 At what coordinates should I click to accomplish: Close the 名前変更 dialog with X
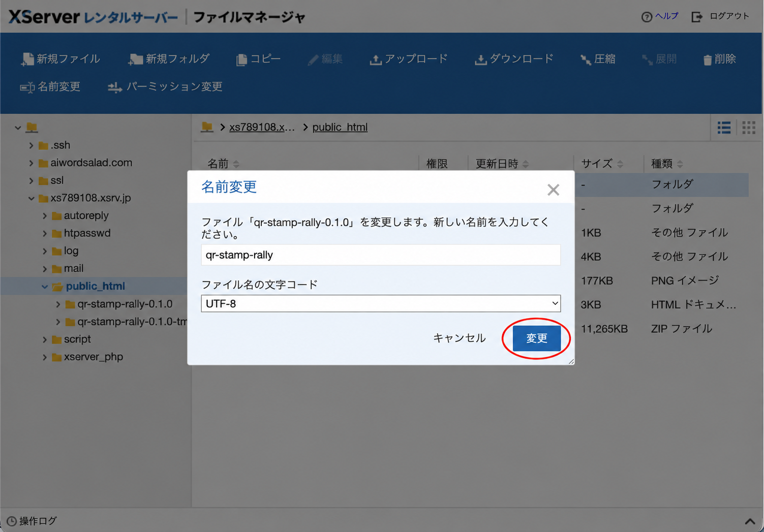553,190
